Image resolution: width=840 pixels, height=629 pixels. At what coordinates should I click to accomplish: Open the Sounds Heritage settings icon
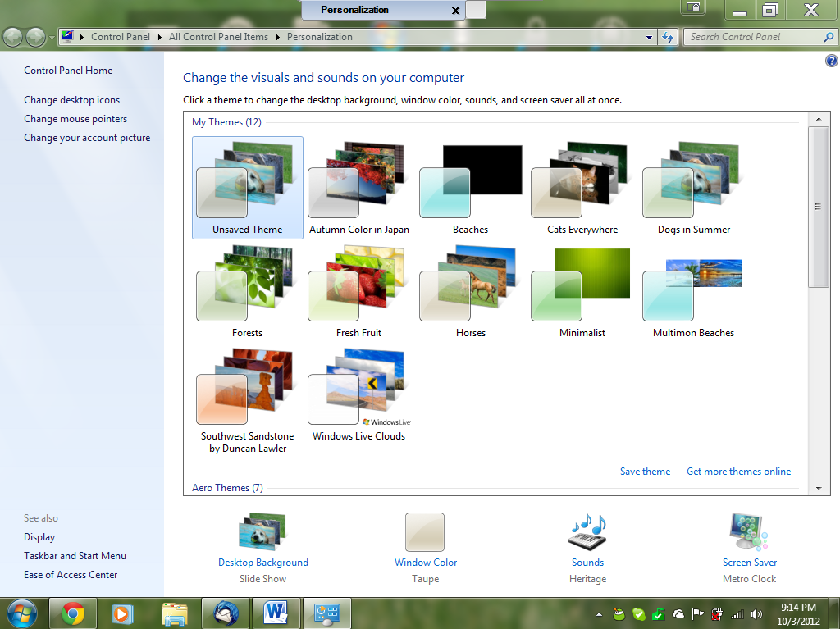click(x=587, y=531)
